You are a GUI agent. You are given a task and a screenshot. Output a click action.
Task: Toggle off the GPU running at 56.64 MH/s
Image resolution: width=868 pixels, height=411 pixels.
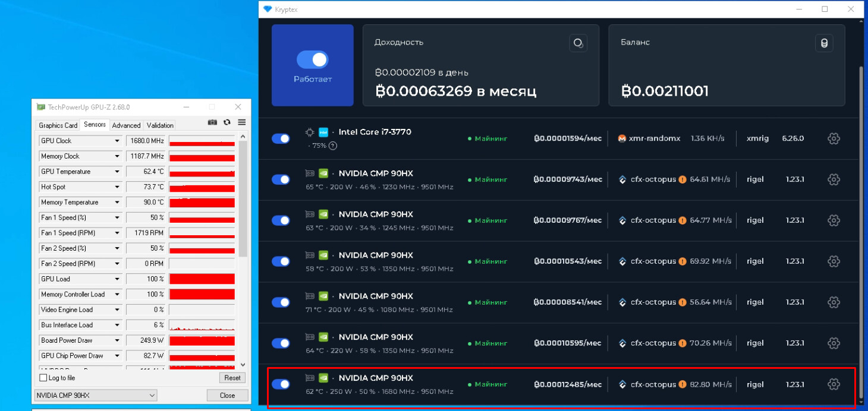[x=281, y=302]
